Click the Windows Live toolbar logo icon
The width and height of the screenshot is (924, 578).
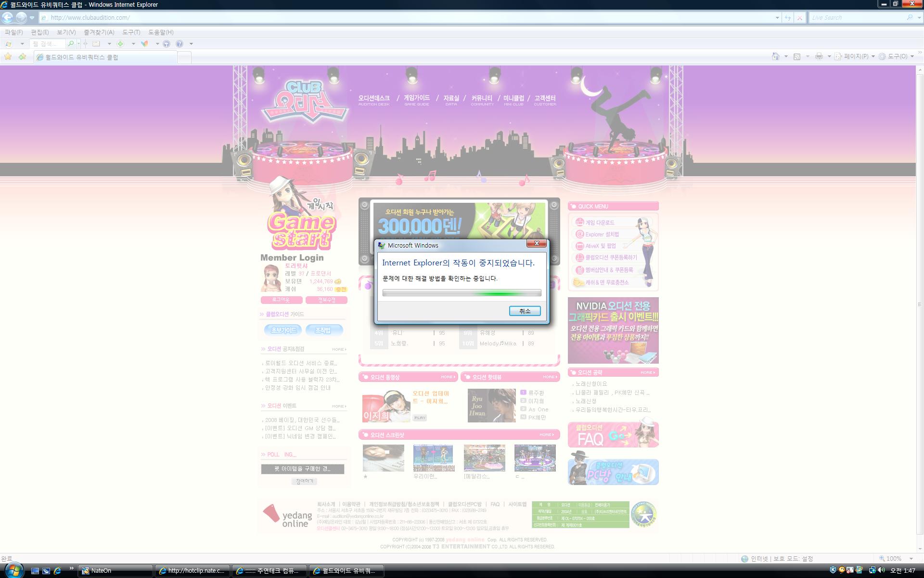coord(8,44)
